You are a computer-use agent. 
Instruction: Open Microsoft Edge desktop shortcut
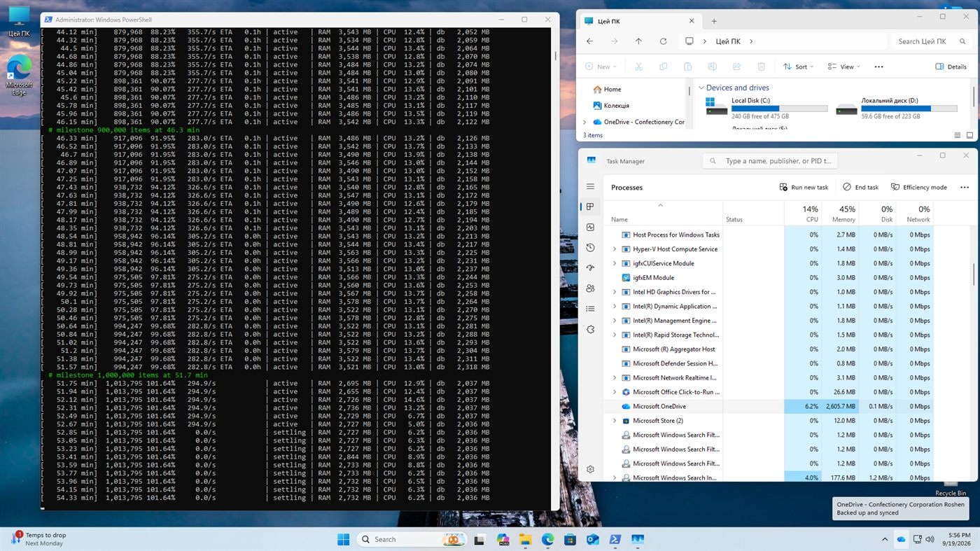pyautogui.click(x=19, y=75)
